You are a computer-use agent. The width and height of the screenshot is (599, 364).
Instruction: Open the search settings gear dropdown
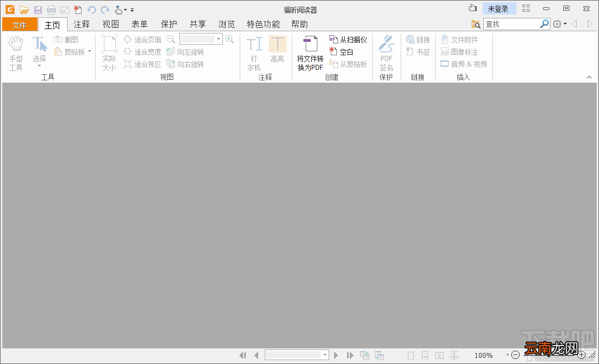tap(560, 24)
